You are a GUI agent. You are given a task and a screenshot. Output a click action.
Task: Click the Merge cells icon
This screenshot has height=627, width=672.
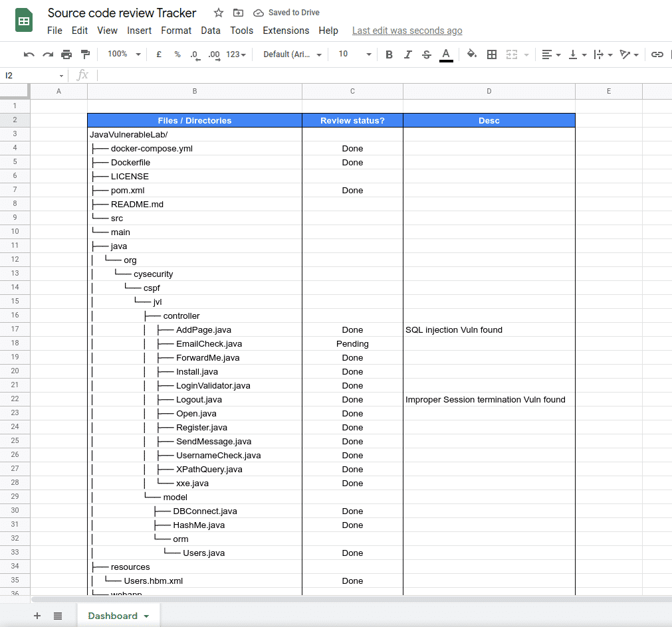(512, 54)
